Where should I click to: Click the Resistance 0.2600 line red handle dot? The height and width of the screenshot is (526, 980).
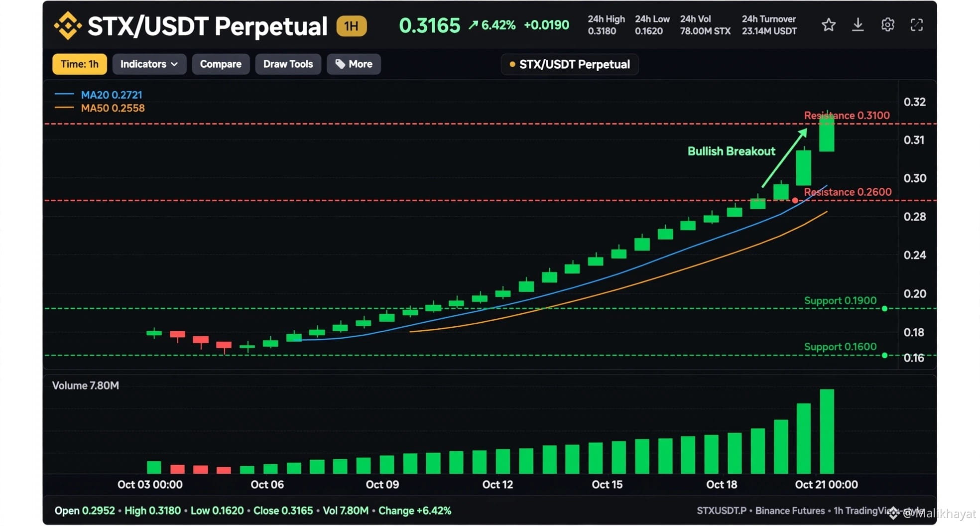[795, 201]
